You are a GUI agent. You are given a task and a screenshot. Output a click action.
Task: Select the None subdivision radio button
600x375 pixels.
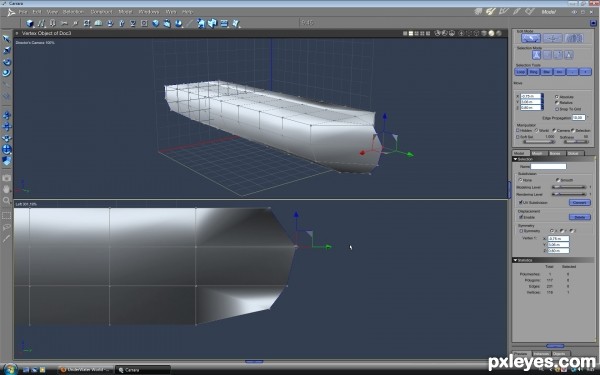point(520,180)
